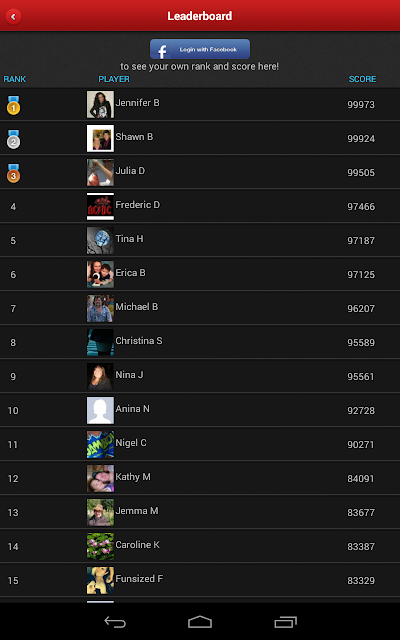The width and height of the screenshot is (400, 640).
Task: Click the SCORE column header
Action: click(x=362, y=79)
